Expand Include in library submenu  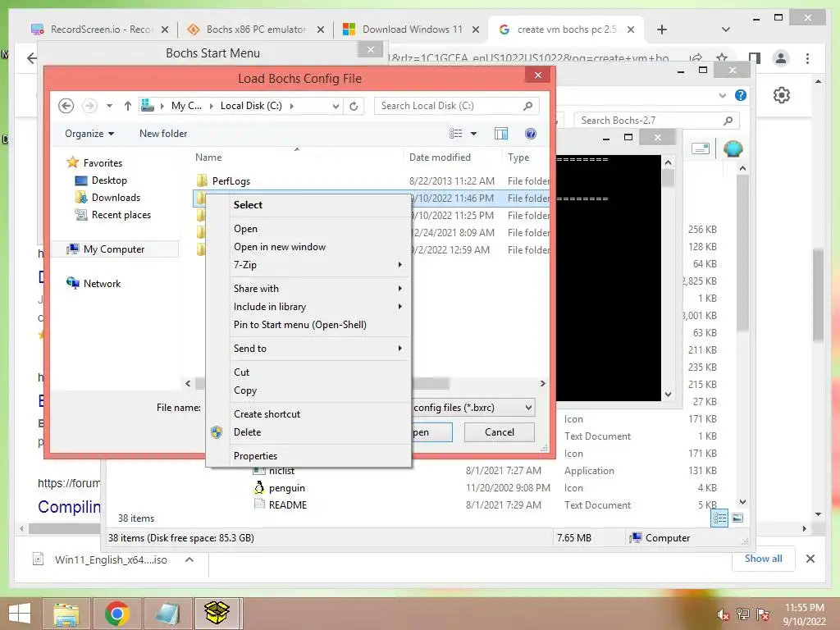tap(308, 307)
